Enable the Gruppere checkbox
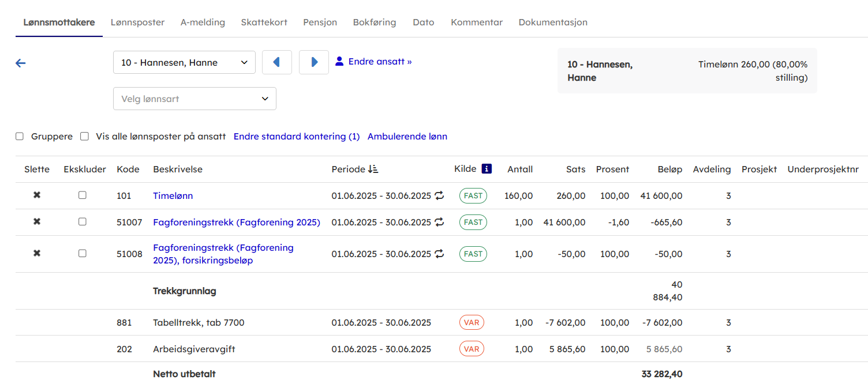The image size is (868, 388). click(20, 137)
